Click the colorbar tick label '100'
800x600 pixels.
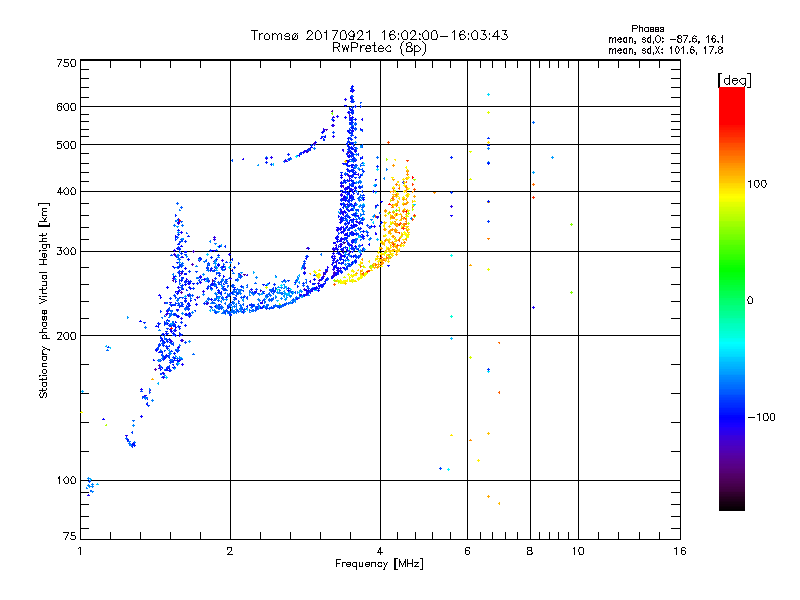tap(757, 184)
